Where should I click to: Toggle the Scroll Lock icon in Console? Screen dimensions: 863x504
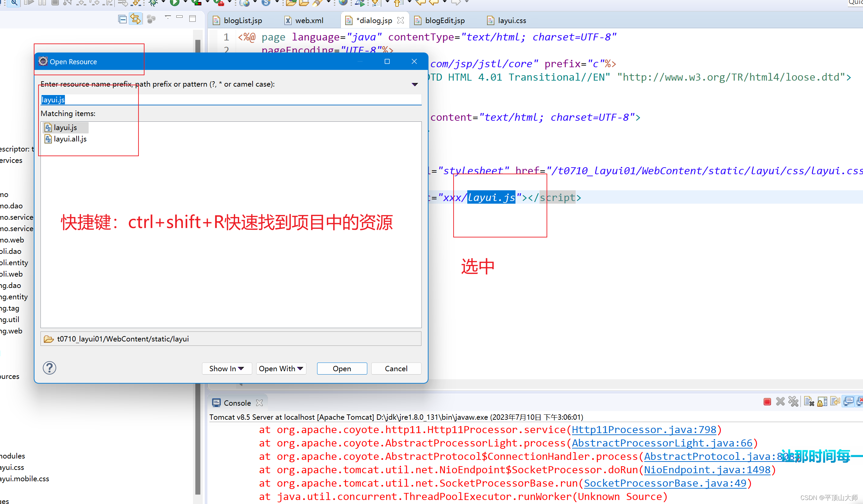tap(822, 402)
